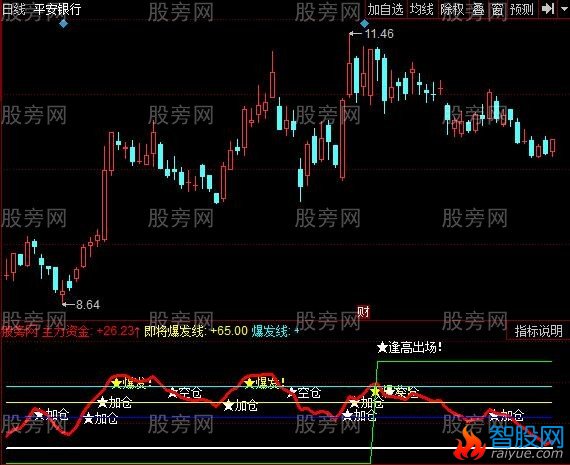Screen dimensions: 570x465
Task: Open 指标说明 indicator description
Action: point(538,331)
